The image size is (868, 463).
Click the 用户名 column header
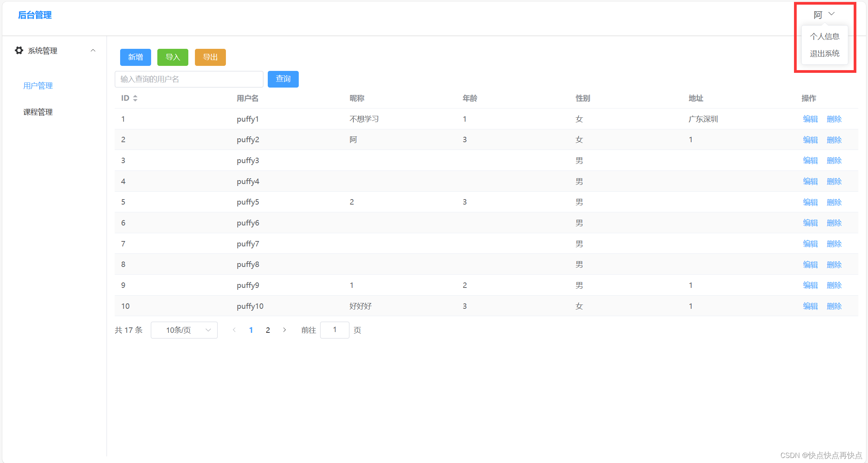(248, 98)
